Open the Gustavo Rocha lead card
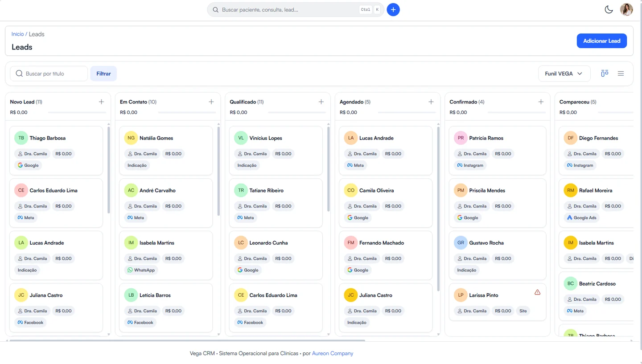This screenshot has width=642, height=364. [498, 255]
